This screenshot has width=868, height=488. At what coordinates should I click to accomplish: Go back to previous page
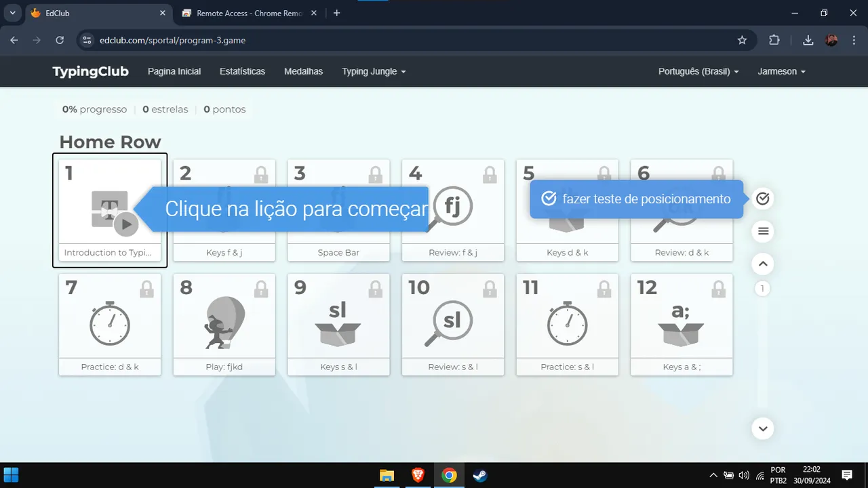(14, 40)
